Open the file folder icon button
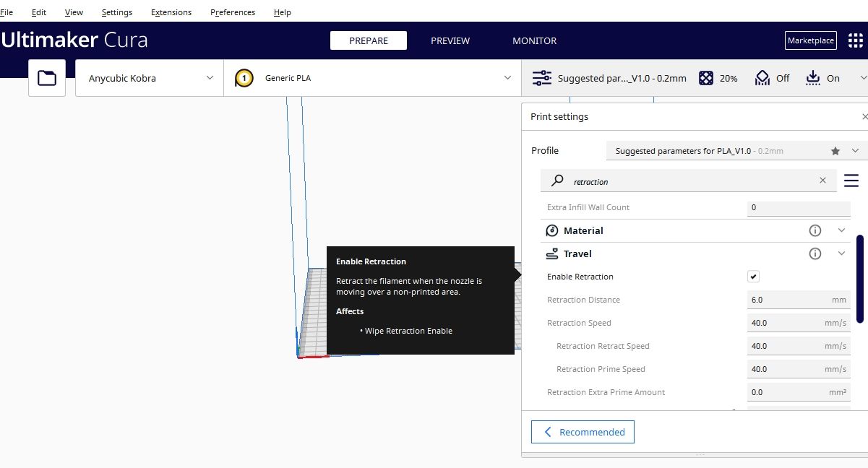868x468 pixels. (x=47, y=78)
